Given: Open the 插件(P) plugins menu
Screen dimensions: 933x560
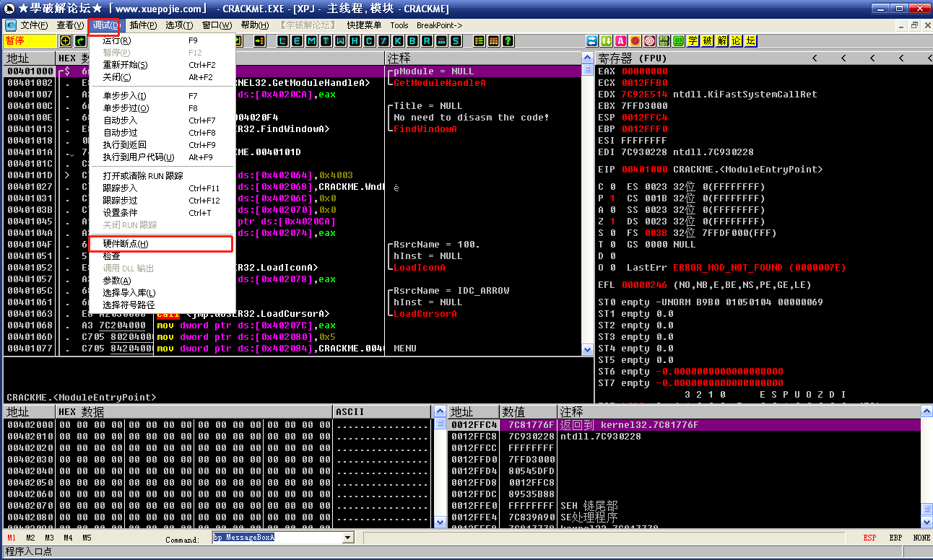Looking at the screenshot, I should pos(143,25).
